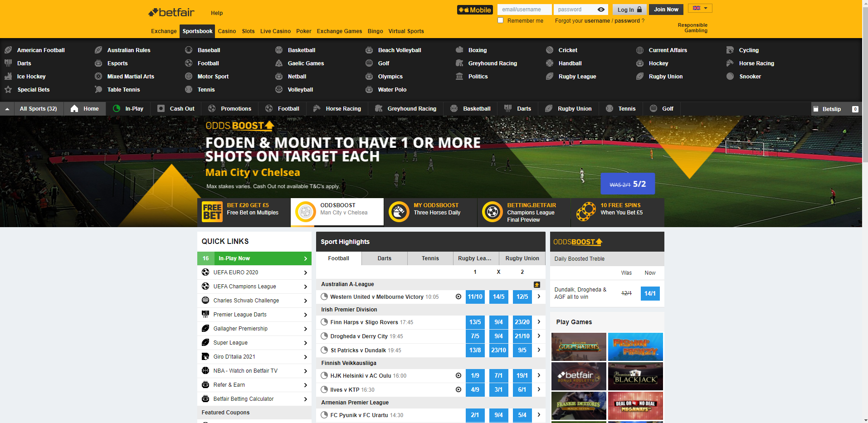Click the Politics building icon
This screenshot has height=423, width=868.
coord(459,77)
